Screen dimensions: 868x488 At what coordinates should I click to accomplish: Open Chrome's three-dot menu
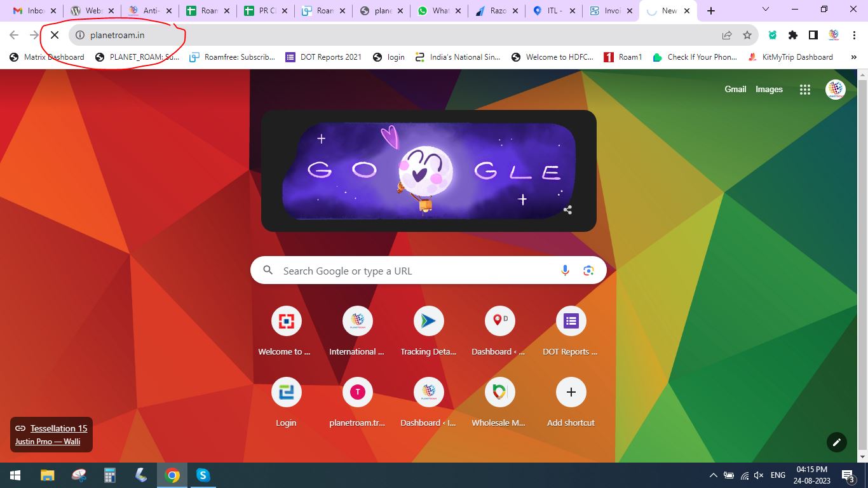coord(853,35)
